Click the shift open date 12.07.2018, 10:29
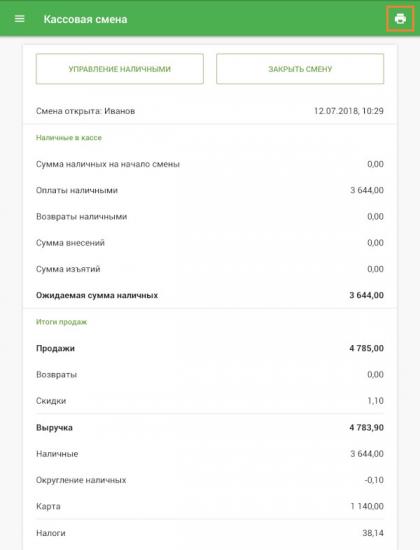This screenshot has width=420, height=550. point(348,111)
